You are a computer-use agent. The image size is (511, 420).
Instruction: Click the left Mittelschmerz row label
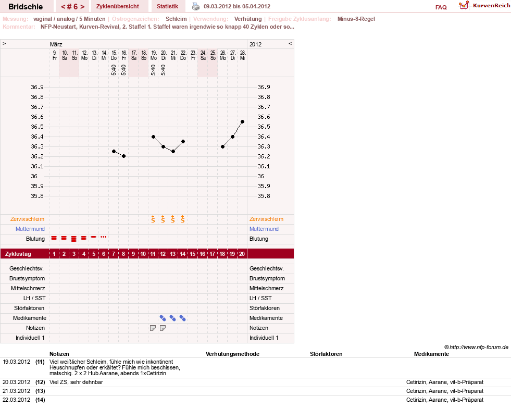28,288
